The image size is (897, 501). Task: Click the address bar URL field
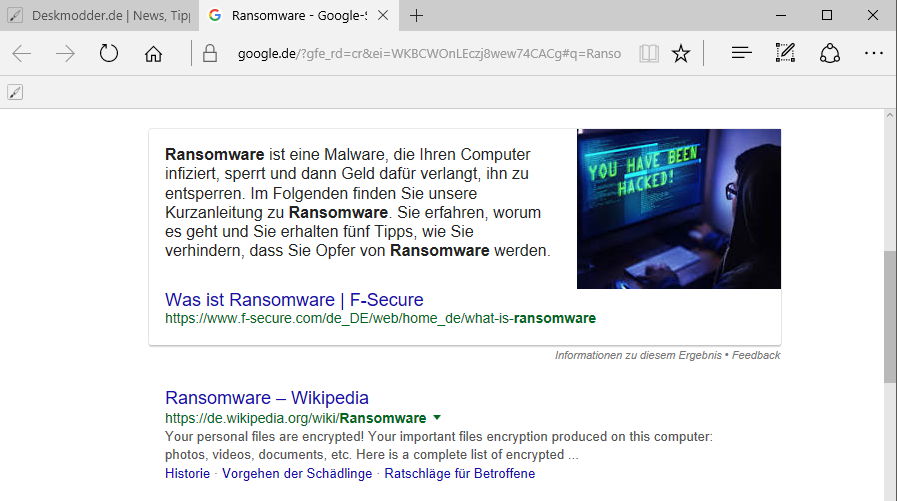coord(429,54)
